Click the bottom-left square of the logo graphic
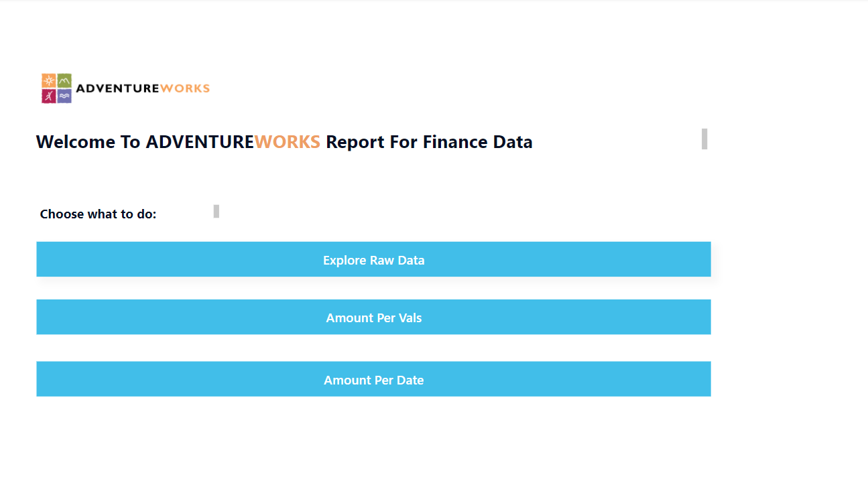The height and width of the screenshot is (489, 868). tap(50, 96)
